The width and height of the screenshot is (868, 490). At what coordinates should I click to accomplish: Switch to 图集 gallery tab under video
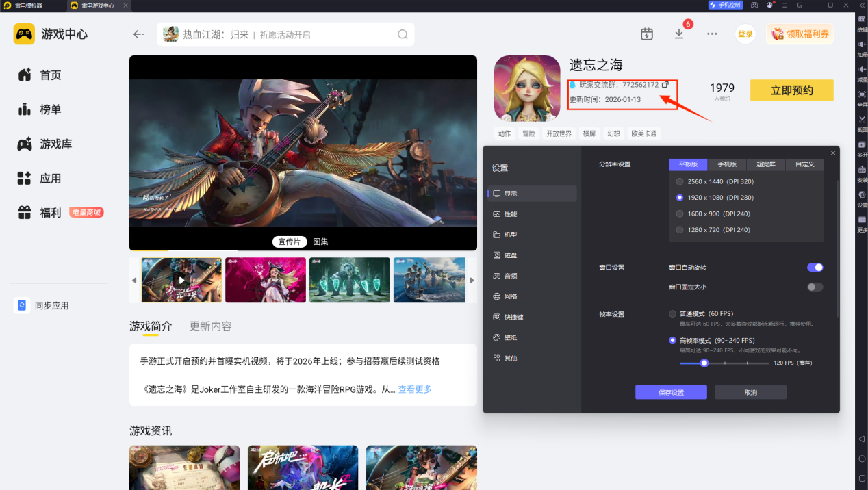[320, 242]
